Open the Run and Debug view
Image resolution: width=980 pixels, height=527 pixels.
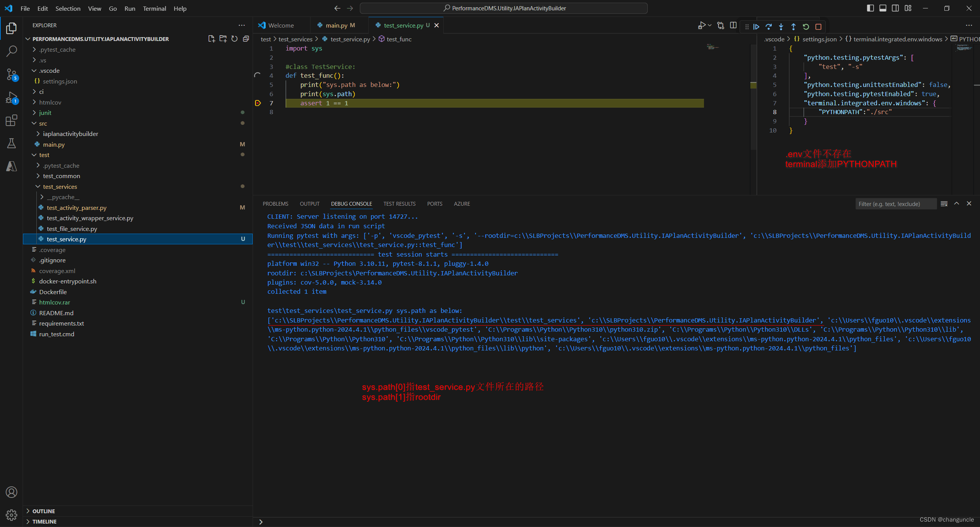tap(11, 97)
